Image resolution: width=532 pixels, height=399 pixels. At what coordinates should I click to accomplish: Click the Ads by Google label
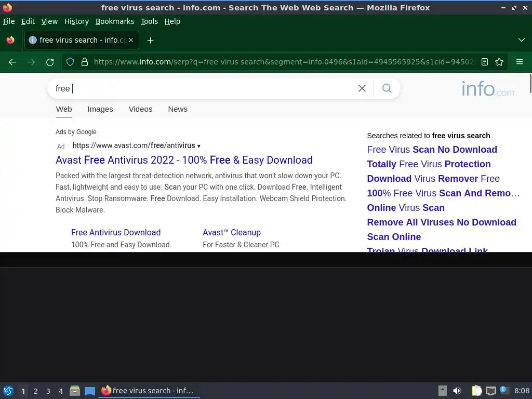click(x=76, y=132)
